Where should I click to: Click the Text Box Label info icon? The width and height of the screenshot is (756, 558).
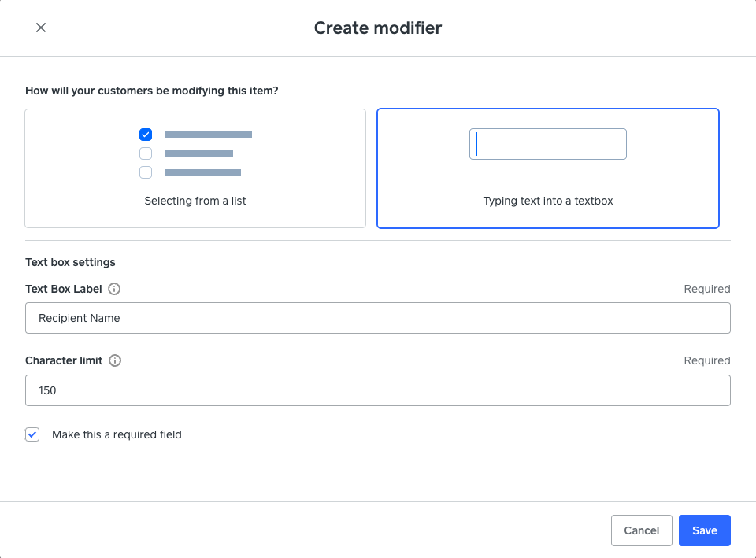114,289
